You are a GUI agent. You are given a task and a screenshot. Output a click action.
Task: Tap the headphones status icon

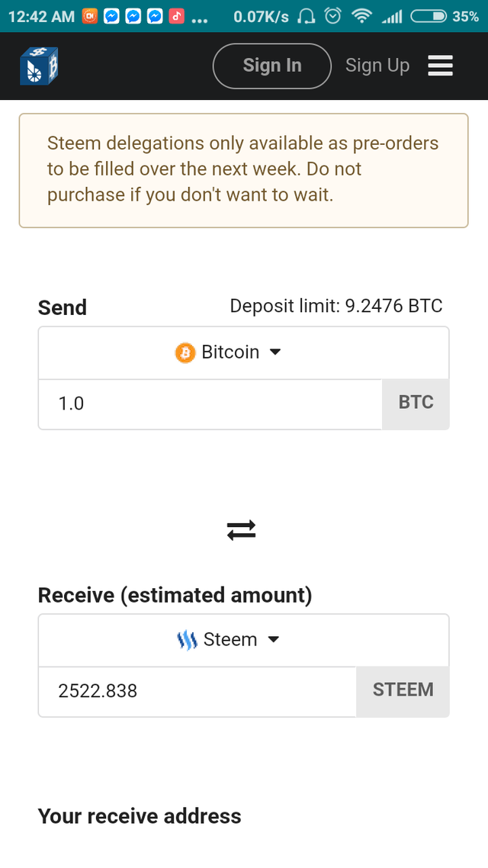coord(307,16)
